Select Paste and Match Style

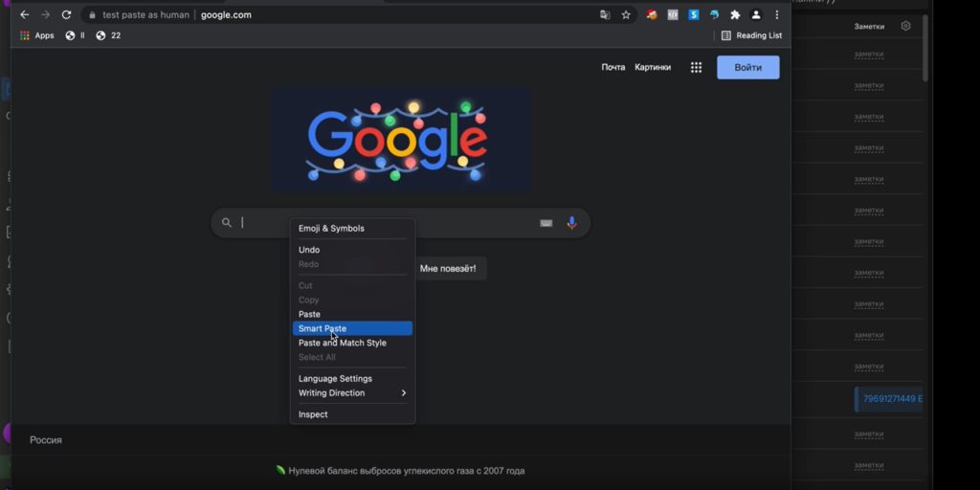[352, 343]
